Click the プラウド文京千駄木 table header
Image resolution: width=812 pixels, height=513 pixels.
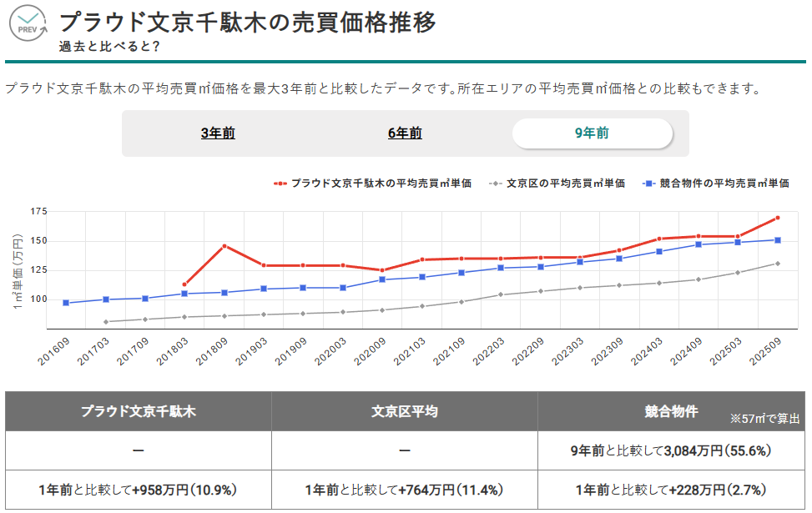coord(139,411)
